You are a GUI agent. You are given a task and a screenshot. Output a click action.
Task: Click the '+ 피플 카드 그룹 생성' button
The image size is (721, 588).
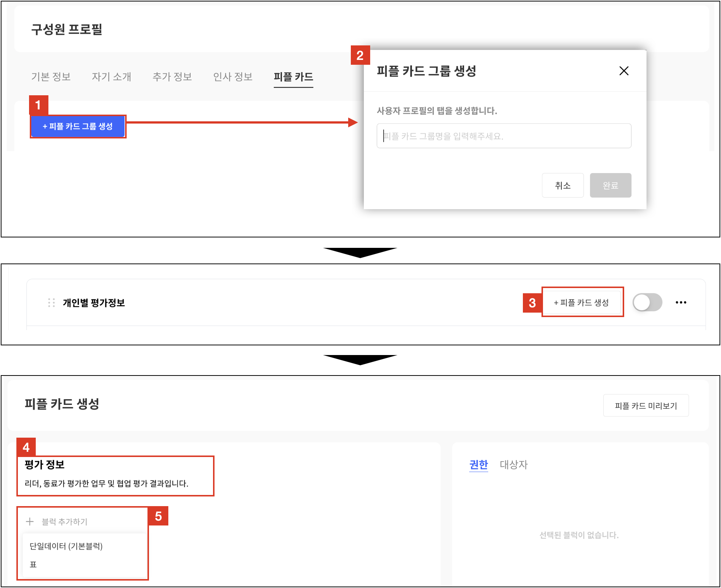(x=78, y=127)
